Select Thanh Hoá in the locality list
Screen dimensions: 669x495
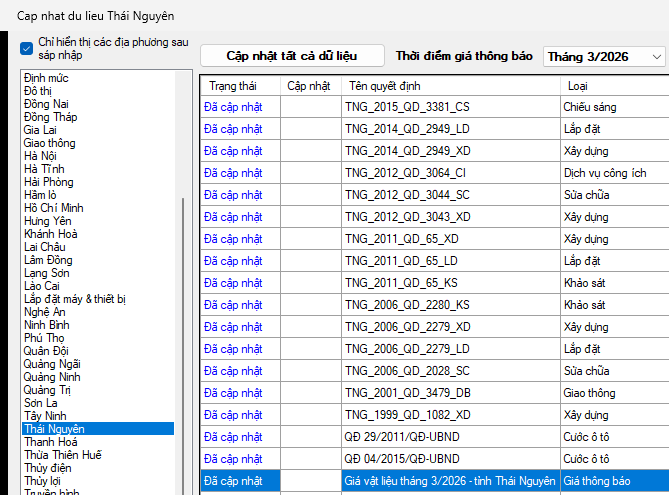[x=52, y=442]
